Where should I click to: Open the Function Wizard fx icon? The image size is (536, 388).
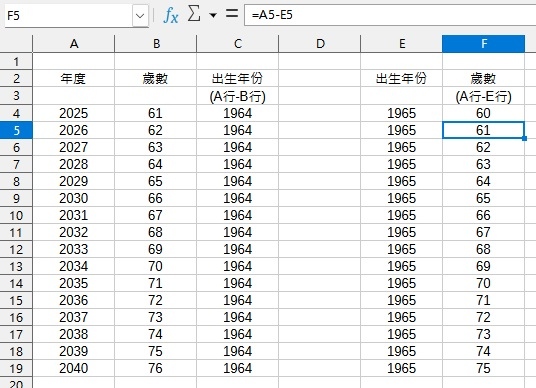[171, 15]
